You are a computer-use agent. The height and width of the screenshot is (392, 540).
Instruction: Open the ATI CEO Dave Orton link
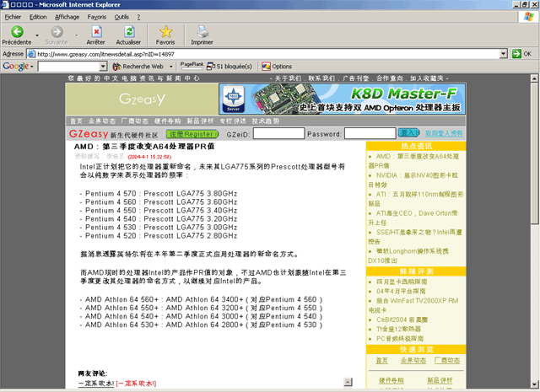(413, 217)
